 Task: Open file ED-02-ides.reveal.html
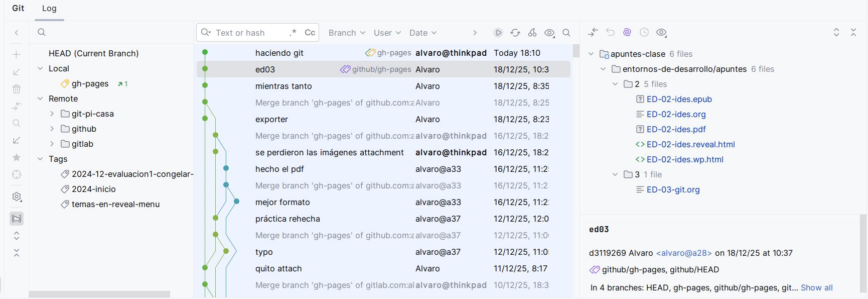690,144
